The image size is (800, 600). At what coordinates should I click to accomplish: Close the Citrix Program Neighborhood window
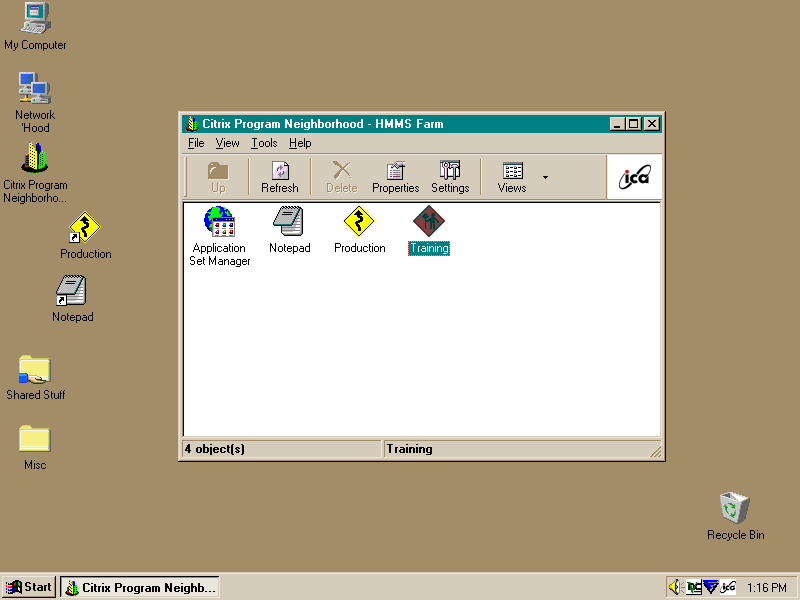[x=652, y=123]
